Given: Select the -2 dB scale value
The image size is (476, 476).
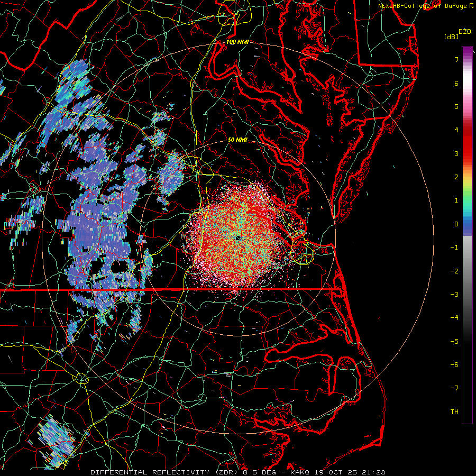Looking at the screenshot, I should click(x=454, y=271).
